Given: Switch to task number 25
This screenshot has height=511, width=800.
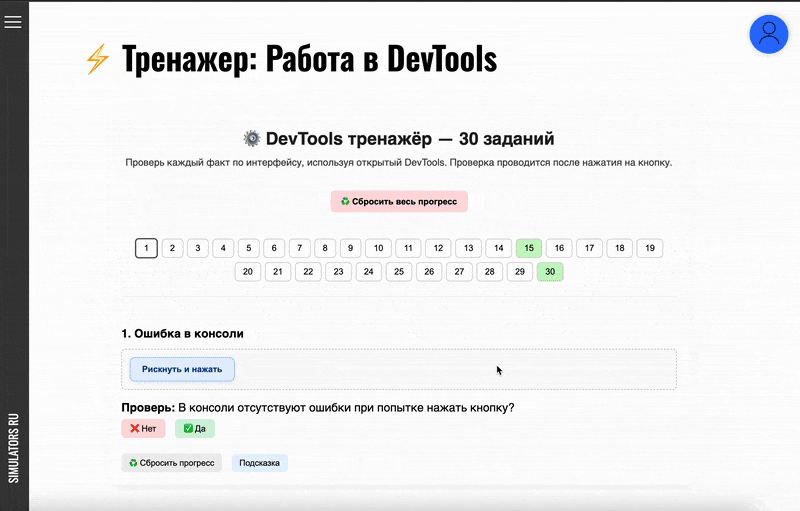Looking at the screenshot, I should coord(399,272).
